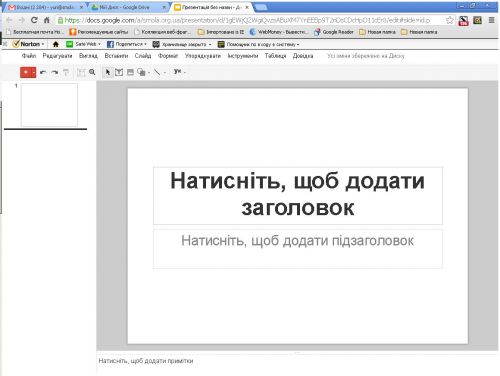Open the Google Reader bookmark
Screen dimensions: 500x376
[x=334, y=32]
